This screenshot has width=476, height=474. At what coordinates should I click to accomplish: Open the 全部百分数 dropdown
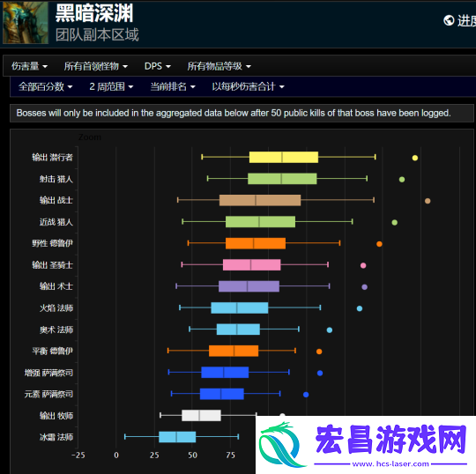point(46,87)
